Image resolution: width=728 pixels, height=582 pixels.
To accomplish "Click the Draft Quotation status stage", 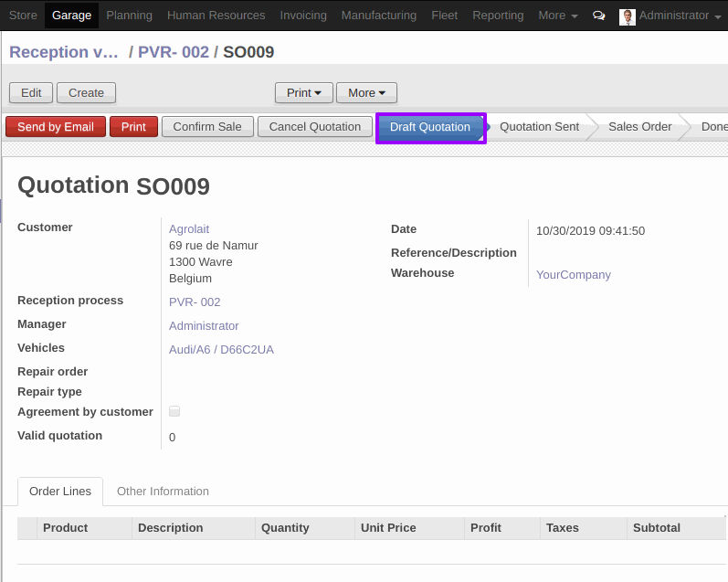I will click(430, 127).
